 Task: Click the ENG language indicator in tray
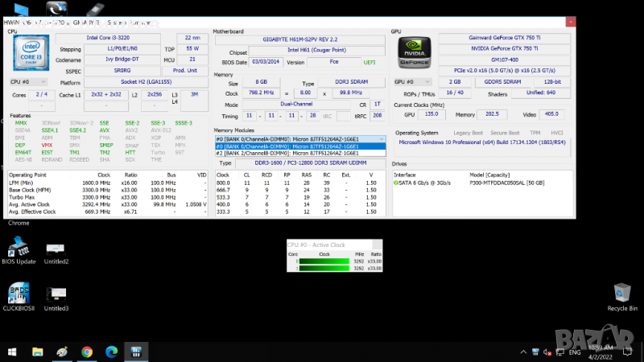575,352
